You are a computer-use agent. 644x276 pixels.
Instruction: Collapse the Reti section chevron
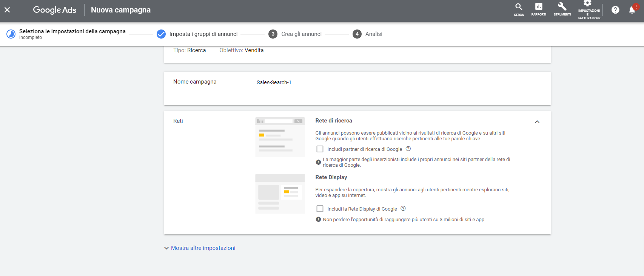click(x=537, y=122)
